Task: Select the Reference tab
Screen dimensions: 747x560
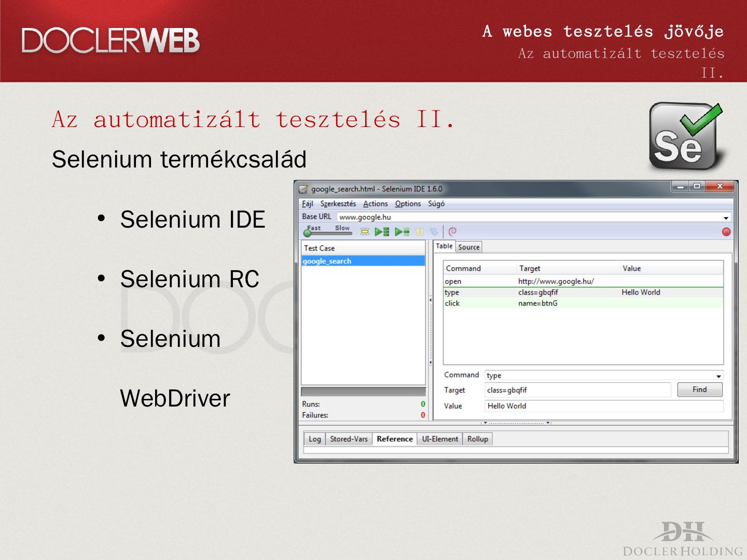Action: (x=395, y=439)
